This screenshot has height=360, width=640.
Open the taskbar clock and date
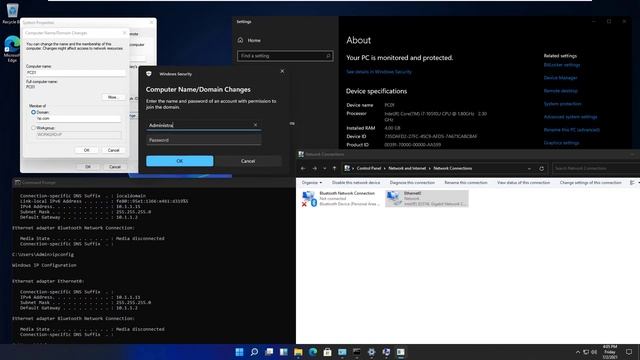[x=610, y=352]
